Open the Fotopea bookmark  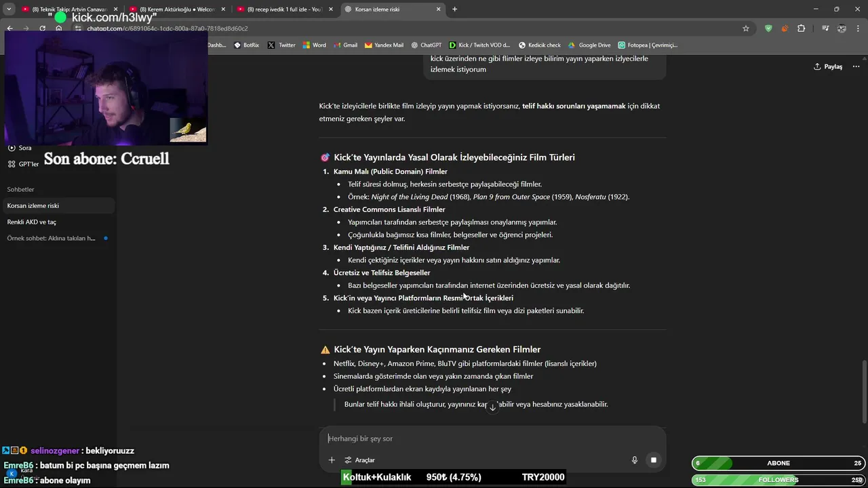click(648, 45)
